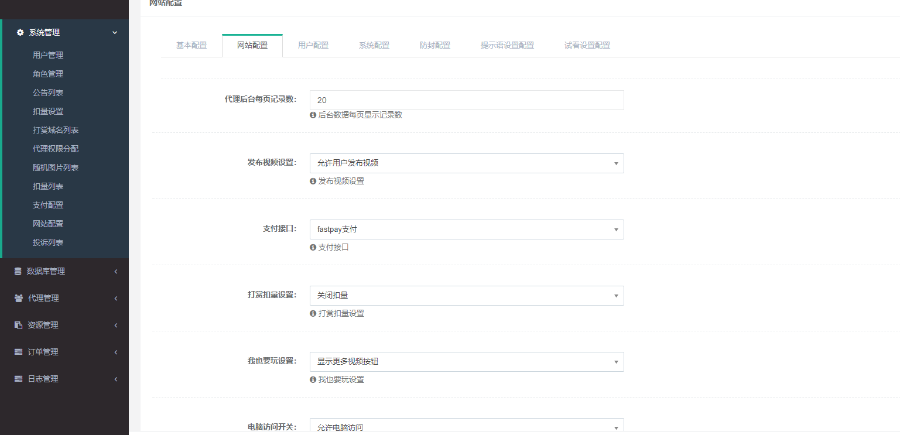The width and height of the screenshot is (900, 435).
Task: Switch to the 用户配置 tab
Action: [x=313, y=46]
